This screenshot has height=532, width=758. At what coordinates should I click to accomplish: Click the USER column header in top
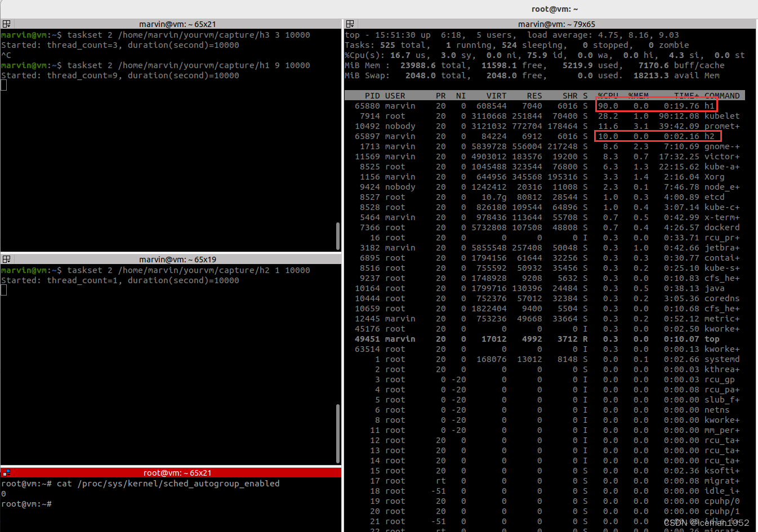pyautogui.click(x=395, y=96)
